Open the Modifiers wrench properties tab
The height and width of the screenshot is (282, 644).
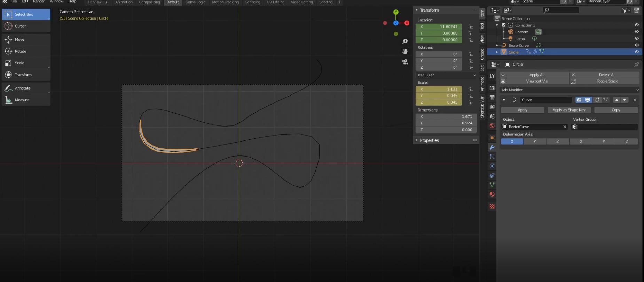(492, 147)
